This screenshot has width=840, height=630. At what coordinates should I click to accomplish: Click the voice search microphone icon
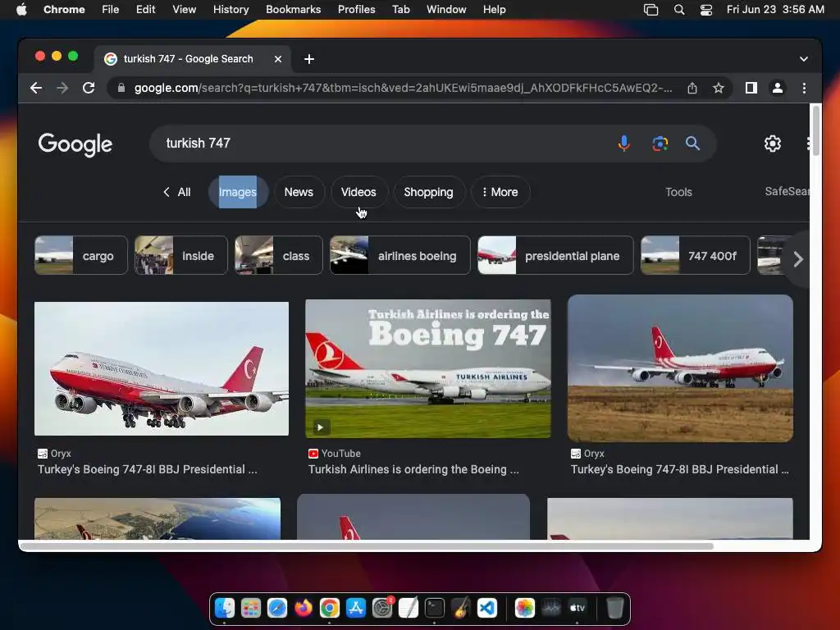click(623, 143)
